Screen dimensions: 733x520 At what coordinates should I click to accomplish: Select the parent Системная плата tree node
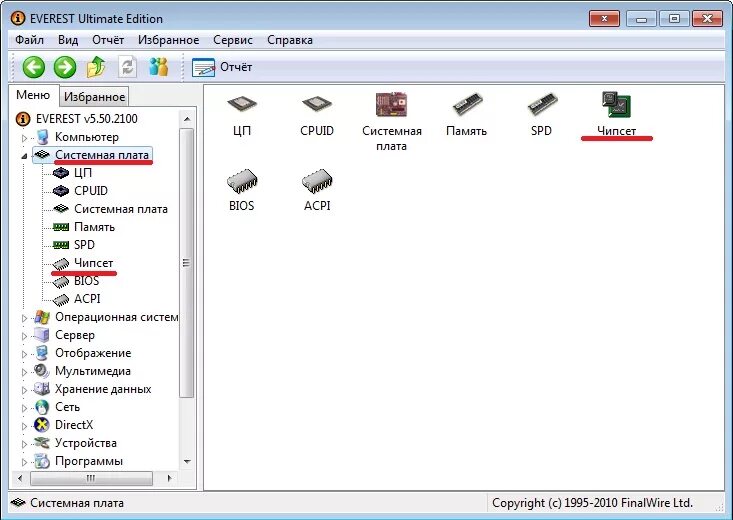[x=92, y=155]
